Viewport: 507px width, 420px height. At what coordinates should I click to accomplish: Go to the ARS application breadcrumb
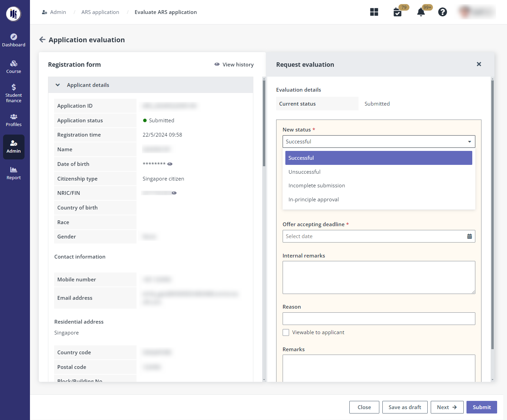100,12
